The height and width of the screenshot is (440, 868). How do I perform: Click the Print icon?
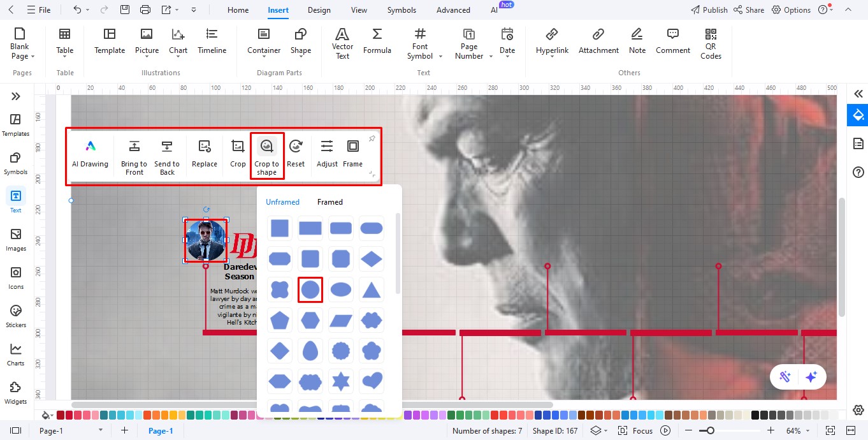(x=145, y=10)
